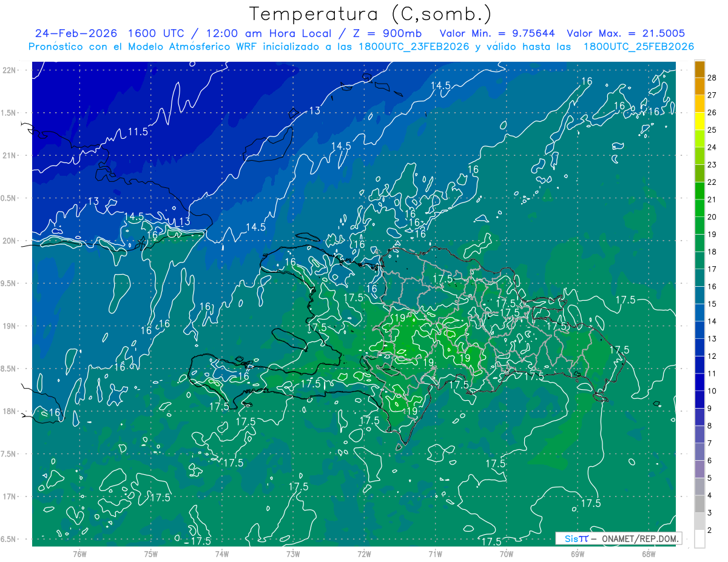Screen dimensions: 728x562
Task: Click the '22N' latitude axis label
Action: tap(9, 70)
